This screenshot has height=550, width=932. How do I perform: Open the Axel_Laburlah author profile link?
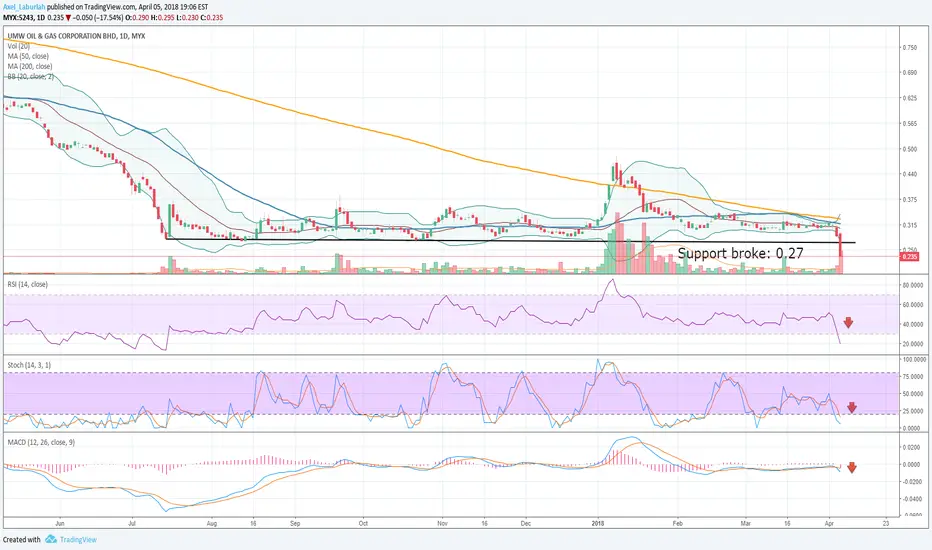(24, 7)
